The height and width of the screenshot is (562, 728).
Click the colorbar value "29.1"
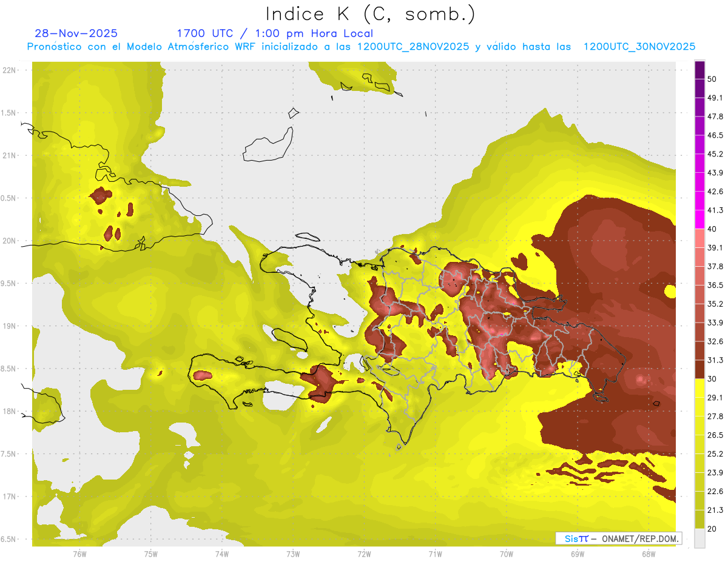coord(716,397)
